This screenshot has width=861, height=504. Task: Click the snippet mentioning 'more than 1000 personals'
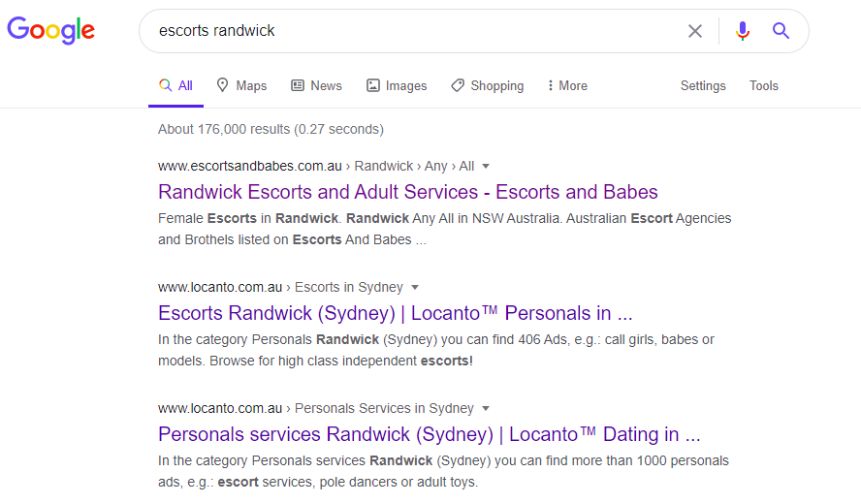(x=444, y=471)
